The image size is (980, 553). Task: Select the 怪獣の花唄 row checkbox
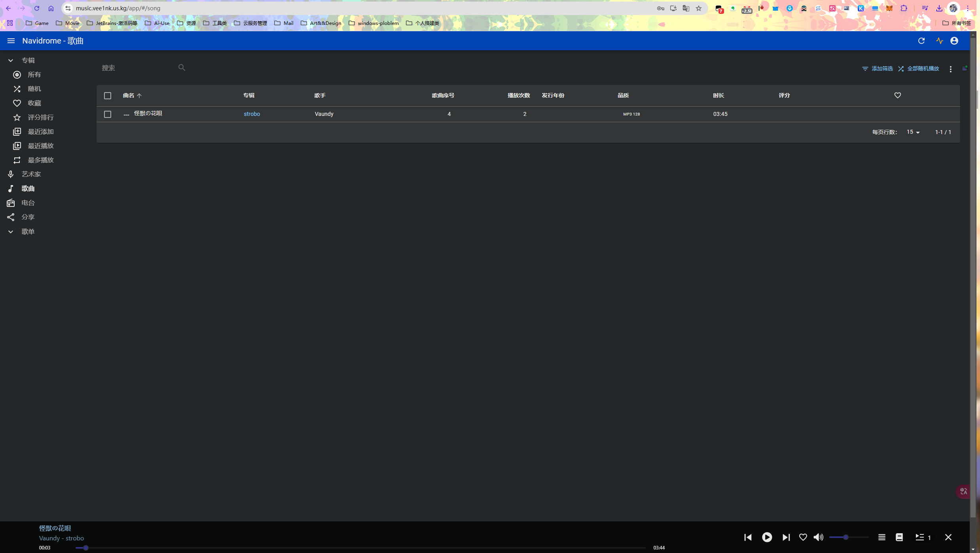tap(108, 114)
